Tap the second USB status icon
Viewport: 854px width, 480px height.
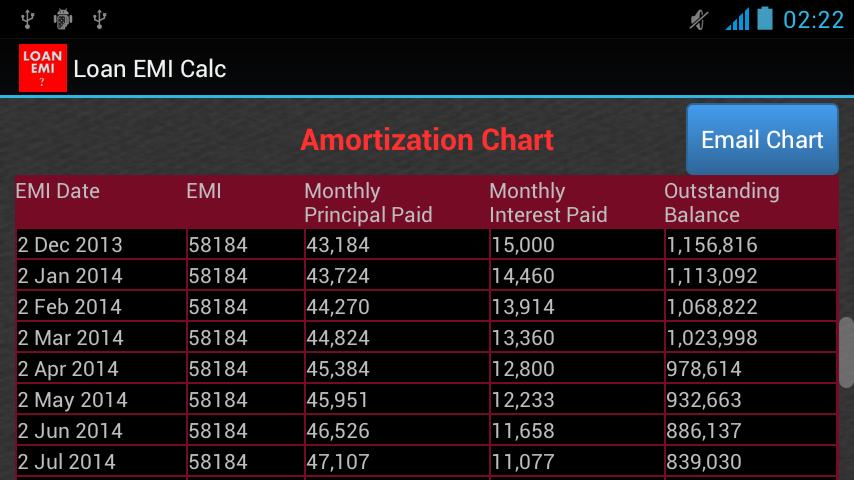99,19
